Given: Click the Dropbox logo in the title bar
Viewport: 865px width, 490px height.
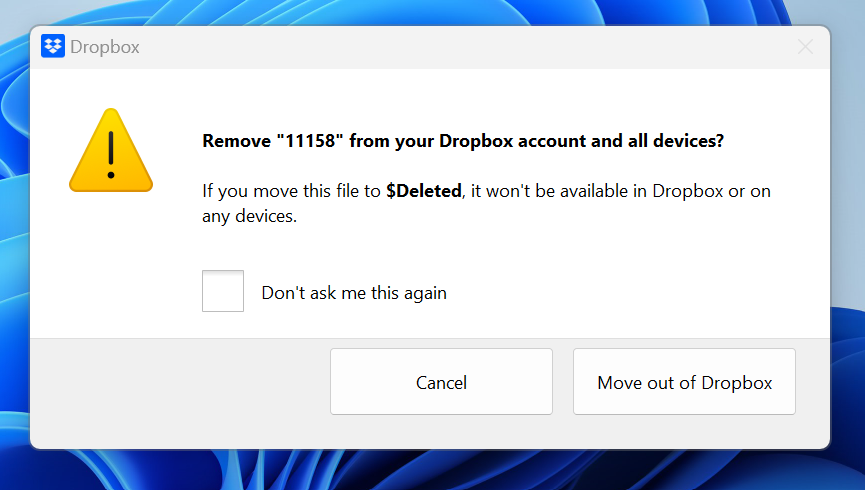Looking at the screenshot, I should [x=53, y=47].
